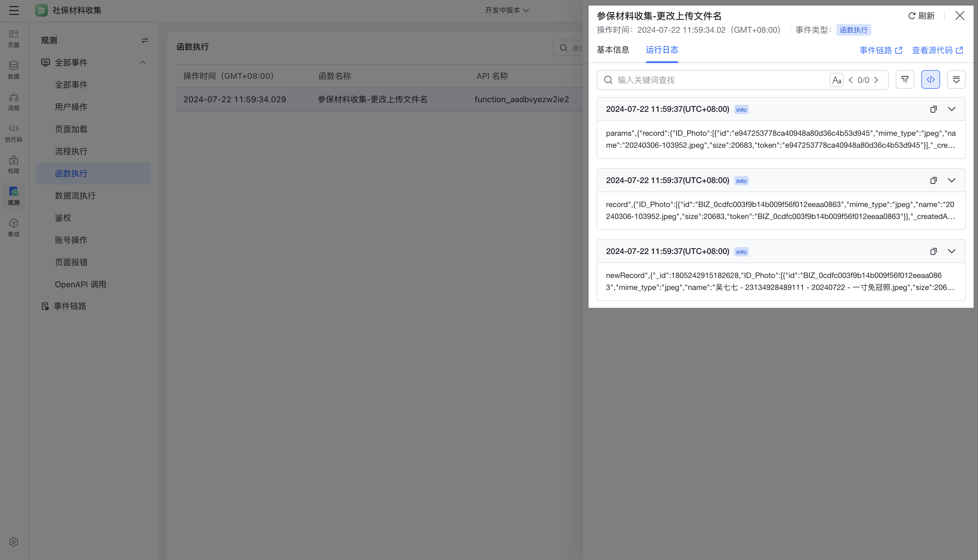The image size is (978, 560).
Task: Click the refresh 刷新 button
Action: [x=921, y=16]
